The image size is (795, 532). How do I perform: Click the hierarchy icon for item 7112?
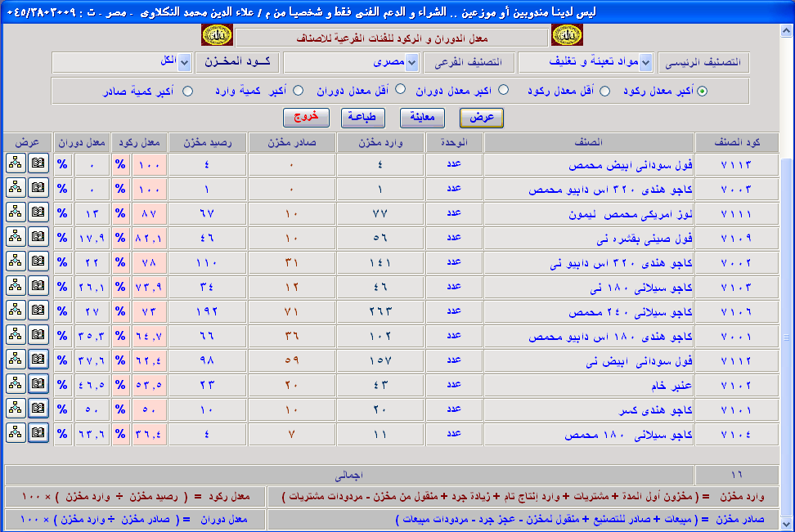point(16,360)
